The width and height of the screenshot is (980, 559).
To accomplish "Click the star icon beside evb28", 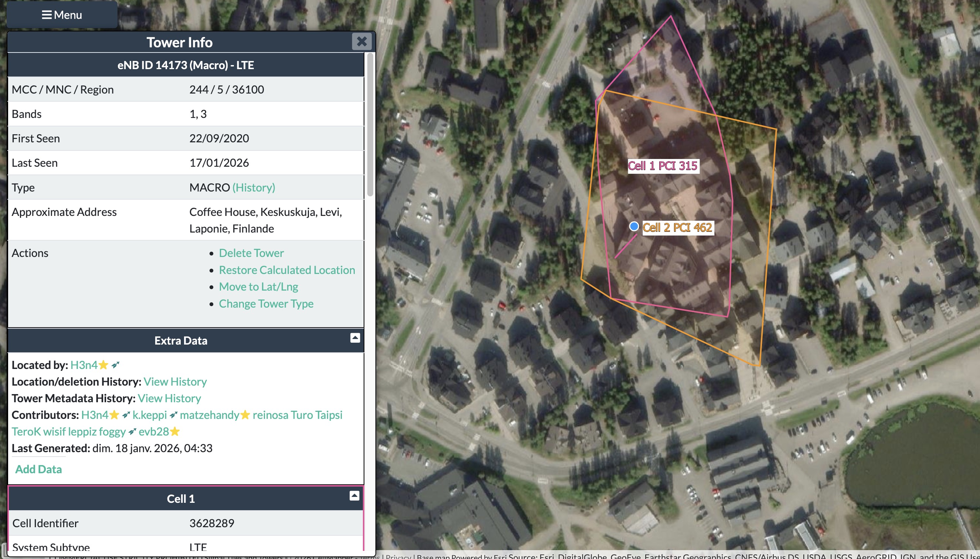I will tap(175, 431).
